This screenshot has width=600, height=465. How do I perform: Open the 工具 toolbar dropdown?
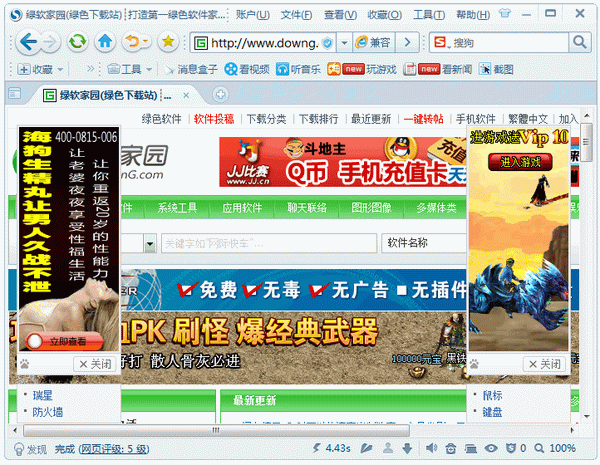pos(130,69)
